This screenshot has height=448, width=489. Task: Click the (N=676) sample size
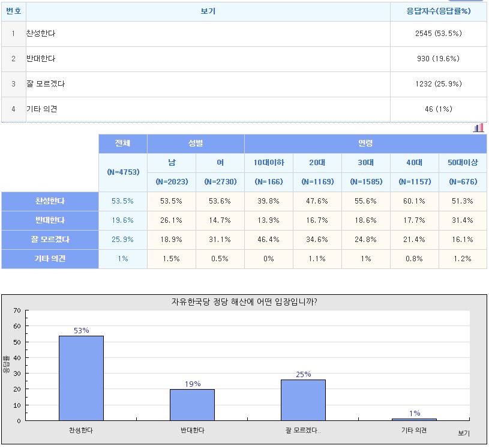[463, 182]
